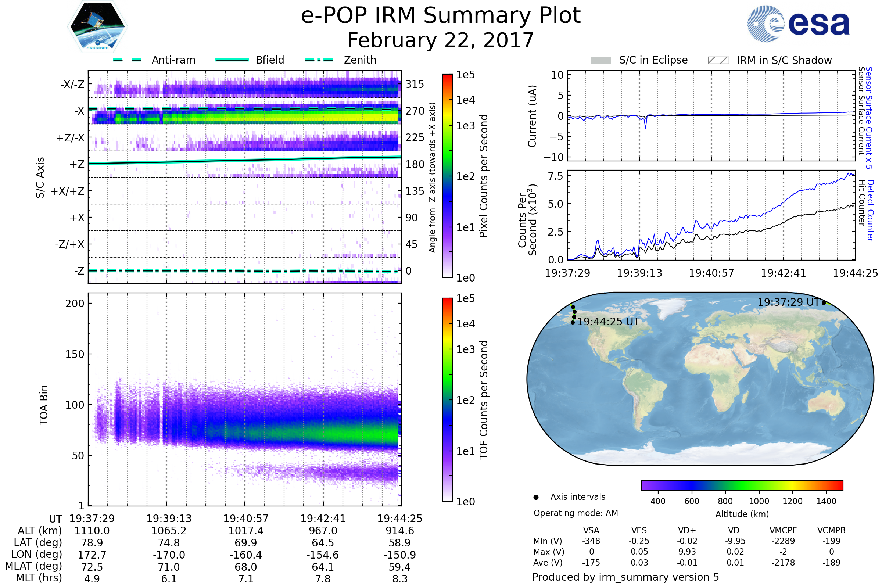Click the Produced by irm_summary version 5 text
The width and height of the screenshot is (882, 588).
pyautogui.click(x=625, y=577)
